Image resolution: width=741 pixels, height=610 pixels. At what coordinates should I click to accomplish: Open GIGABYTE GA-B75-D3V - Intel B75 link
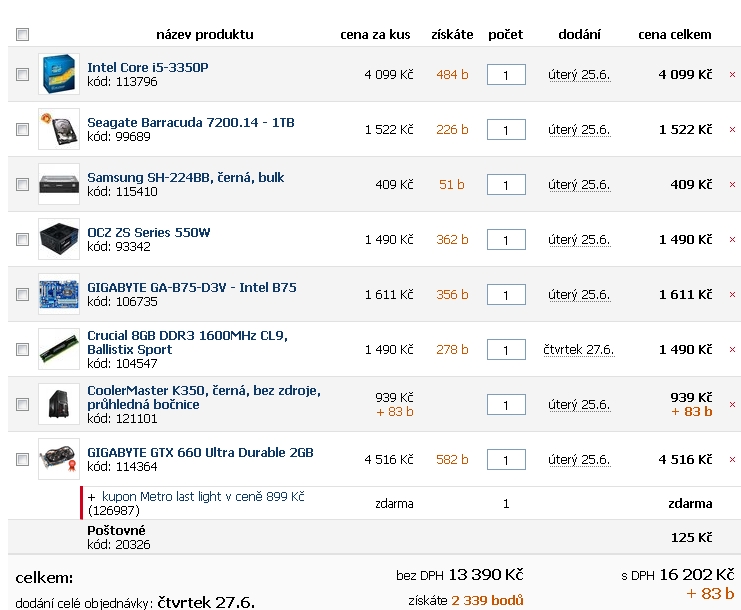(192, 287)
